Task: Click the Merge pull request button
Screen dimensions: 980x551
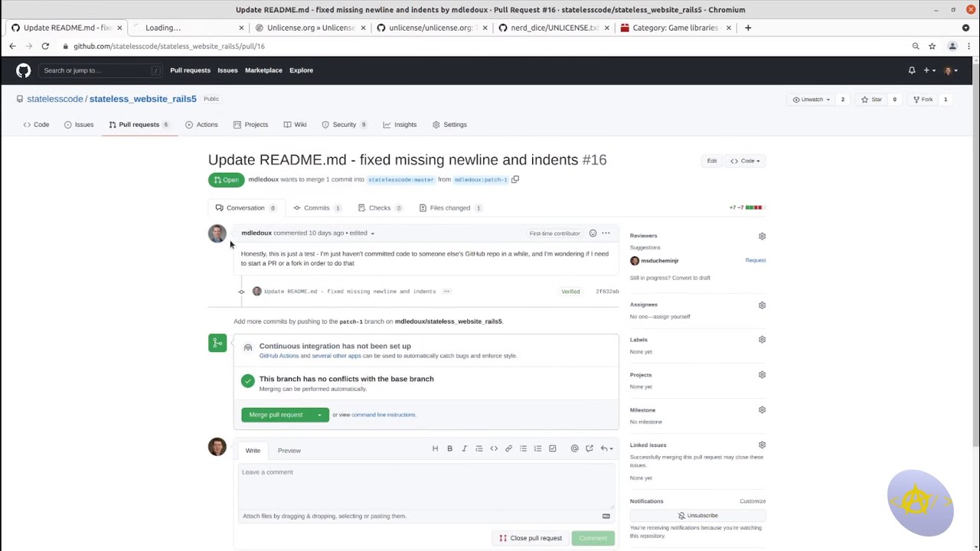Action: tap(276, 415)
